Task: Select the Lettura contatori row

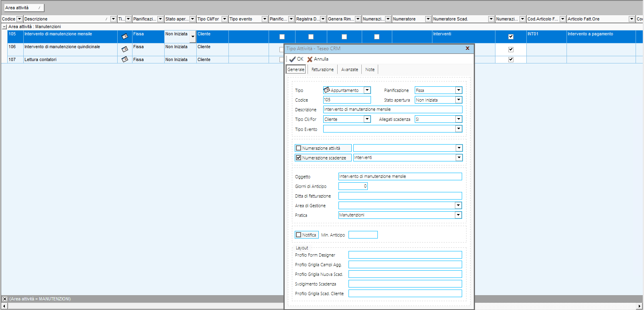Action: (x=71, y=59)
